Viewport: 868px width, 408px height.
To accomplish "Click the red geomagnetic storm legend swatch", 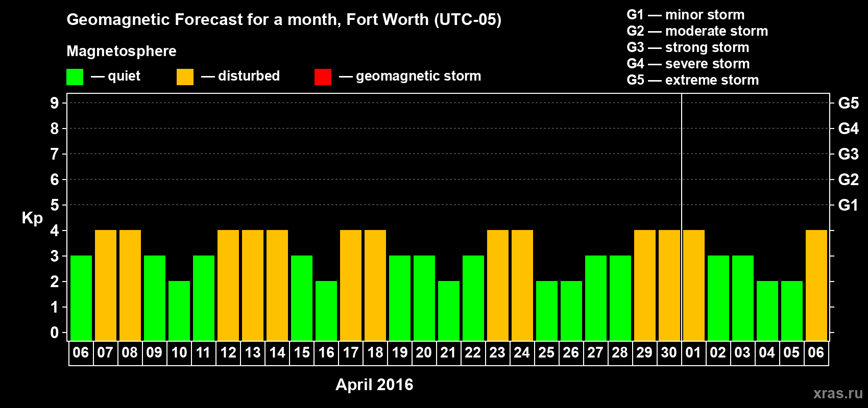I will [323, 77].
